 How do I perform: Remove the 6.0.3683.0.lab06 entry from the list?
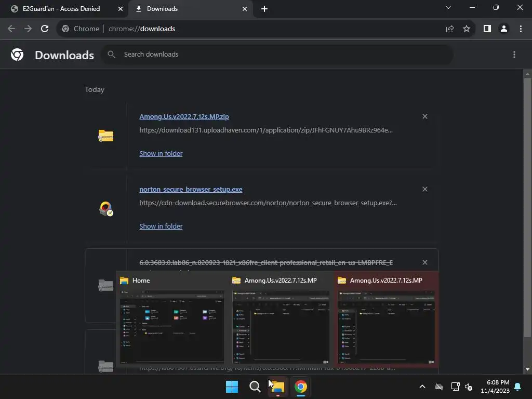(x=425, y=262)
